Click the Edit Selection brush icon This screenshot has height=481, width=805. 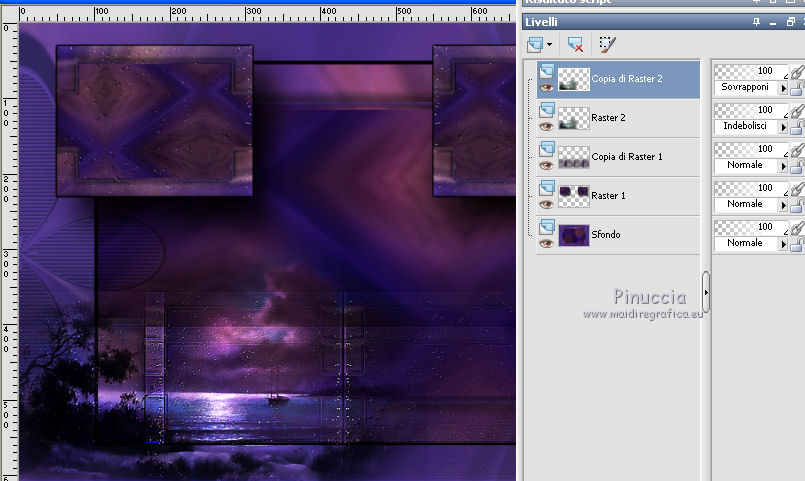click(x=606, y=45)
